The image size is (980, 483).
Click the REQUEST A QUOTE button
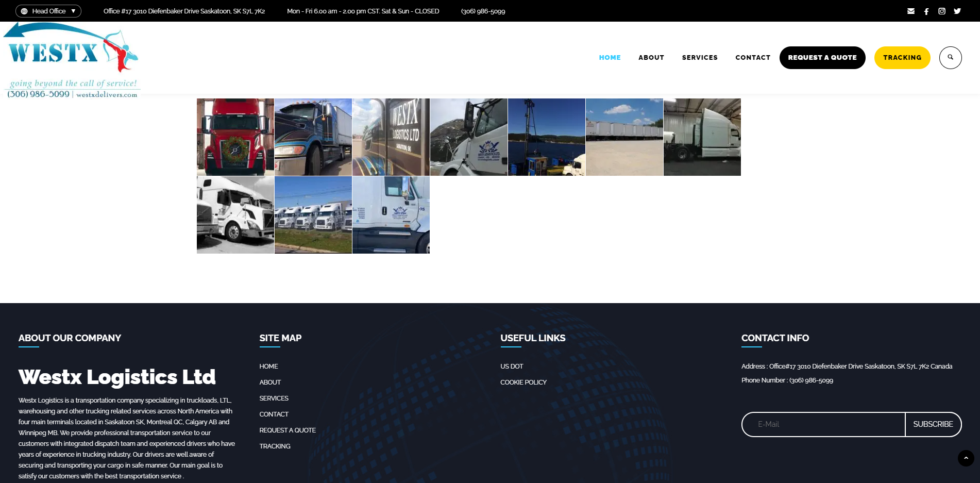click(822, 58)
